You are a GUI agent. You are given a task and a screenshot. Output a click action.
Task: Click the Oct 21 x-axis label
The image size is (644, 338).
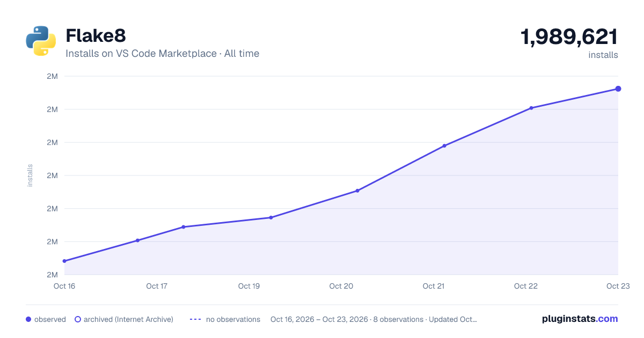(434, 286)
